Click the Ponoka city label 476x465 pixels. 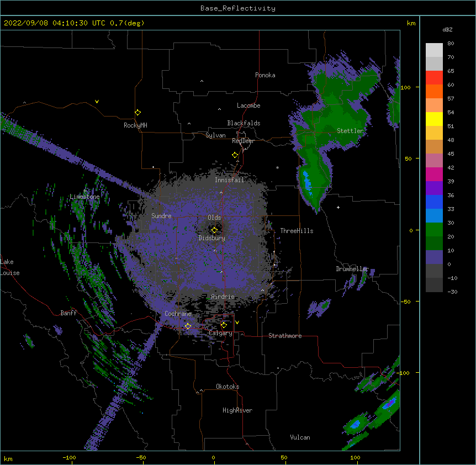click(265, 75)
